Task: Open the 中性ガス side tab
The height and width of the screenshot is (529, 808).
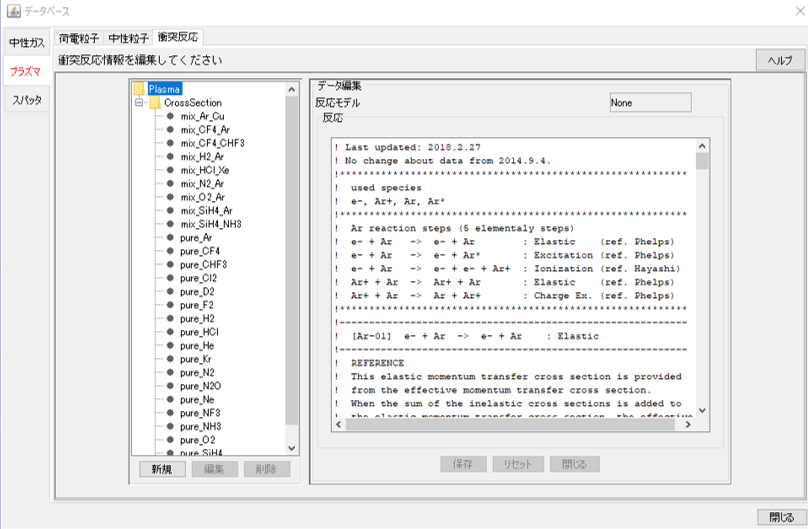Action: (x=27, y=43)
